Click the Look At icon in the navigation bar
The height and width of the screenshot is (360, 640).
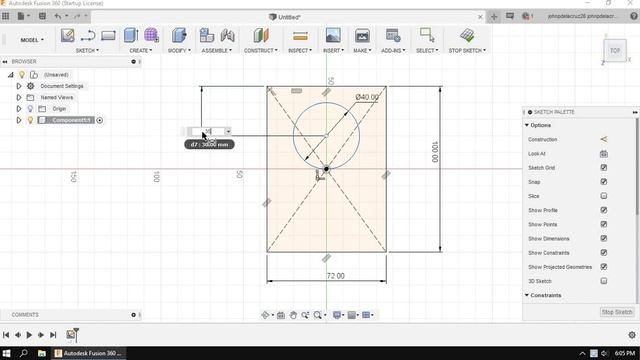281,315
